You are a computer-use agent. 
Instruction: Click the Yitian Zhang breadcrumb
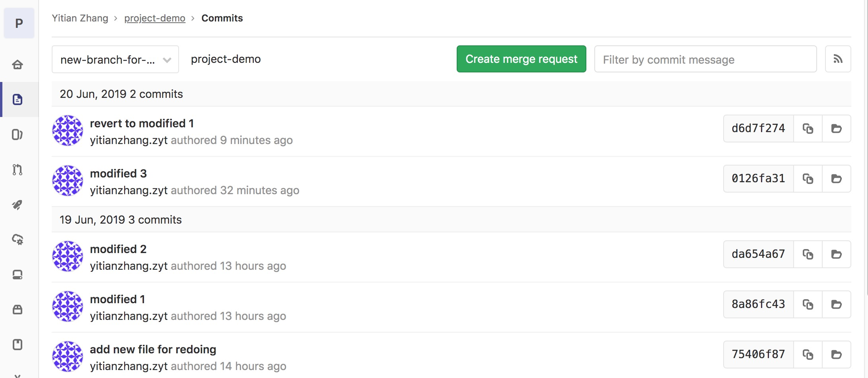(x=80, y=18)
